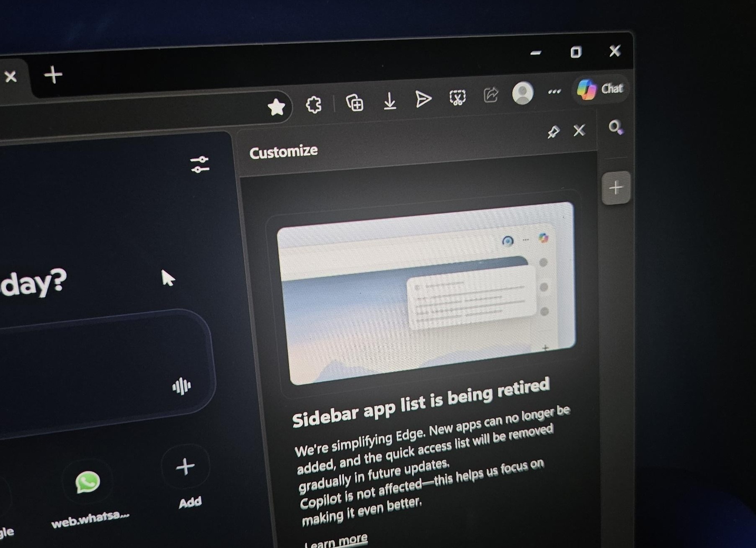Click the Drop paper-plane icon
Image resolution: width=756 pixels, height=548 pixels.
tap(423, 99)
